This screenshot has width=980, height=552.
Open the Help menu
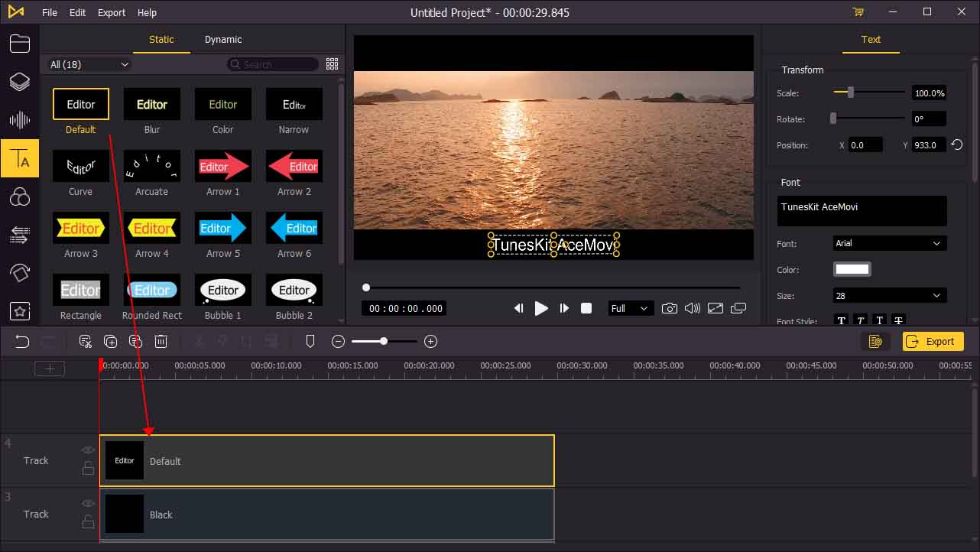tap(147, 12)
